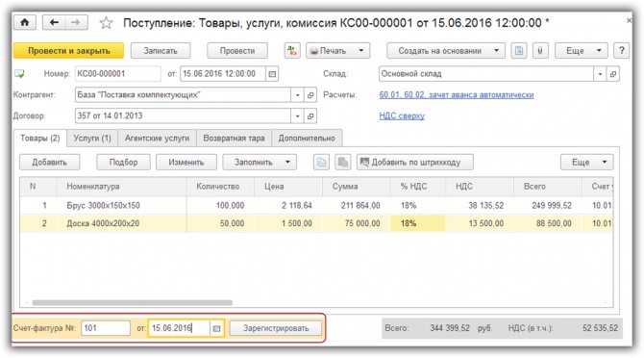Open the document structure report icon
Viewport: 644px width, 358px height.
tap(519, 51)
